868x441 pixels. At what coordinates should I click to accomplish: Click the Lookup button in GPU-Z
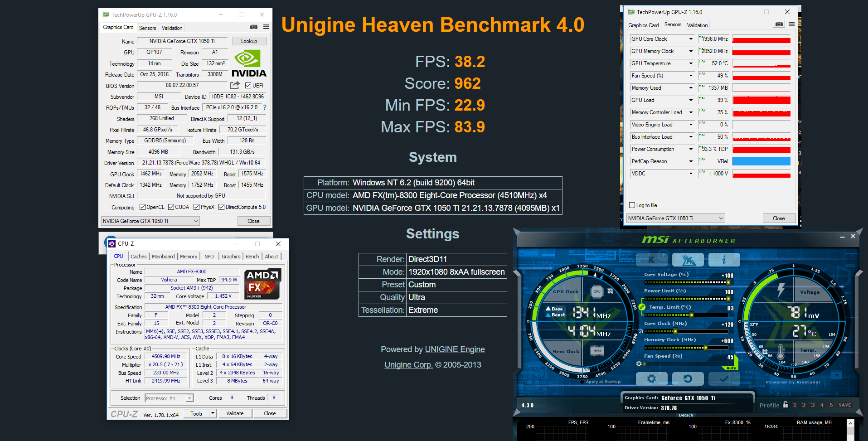(249, 41)
